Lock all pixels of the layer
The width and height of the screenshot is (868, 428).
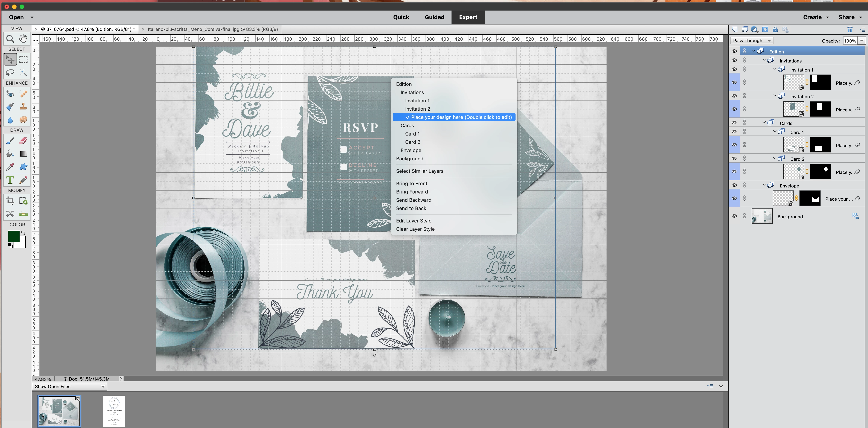(x=775, y=30)
